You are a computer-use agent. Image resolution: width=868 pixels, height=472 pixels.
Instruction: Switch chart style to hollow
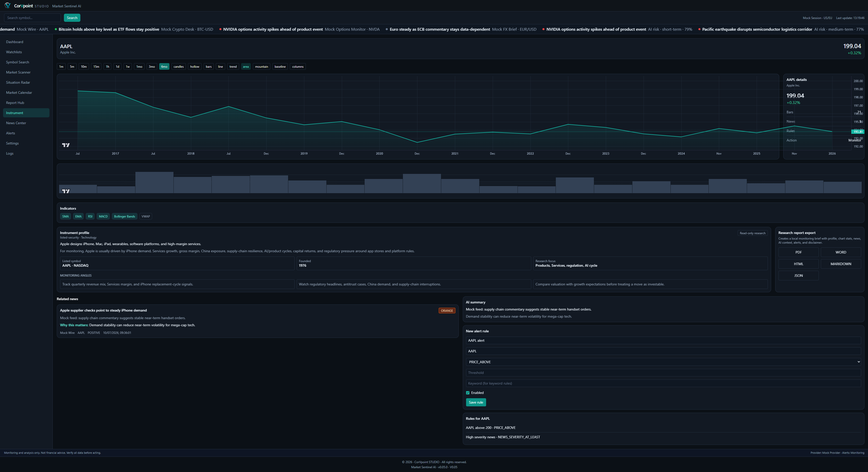tap(195, 67)
